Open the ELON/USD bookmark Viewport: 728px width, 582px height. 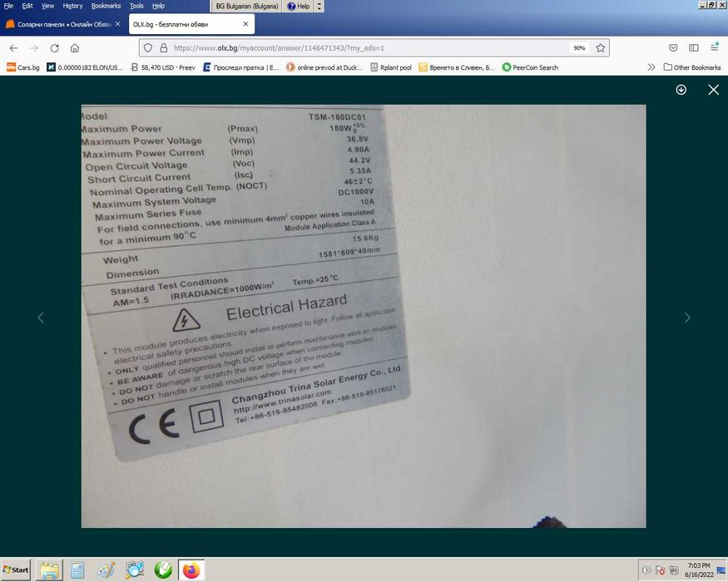85,67
